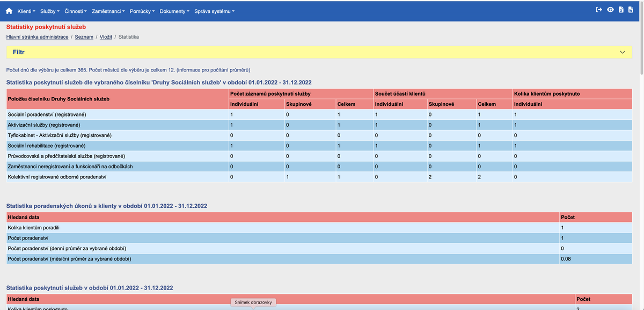Export statistics to Excel
Viewport: 644px width, 310px height.
point(621,9)
